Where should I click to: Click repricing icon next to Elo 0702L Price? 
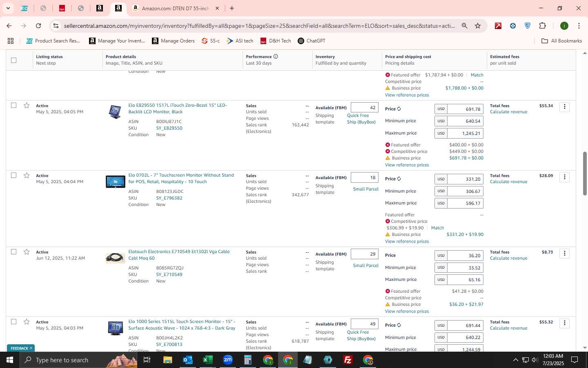point(399,179)
